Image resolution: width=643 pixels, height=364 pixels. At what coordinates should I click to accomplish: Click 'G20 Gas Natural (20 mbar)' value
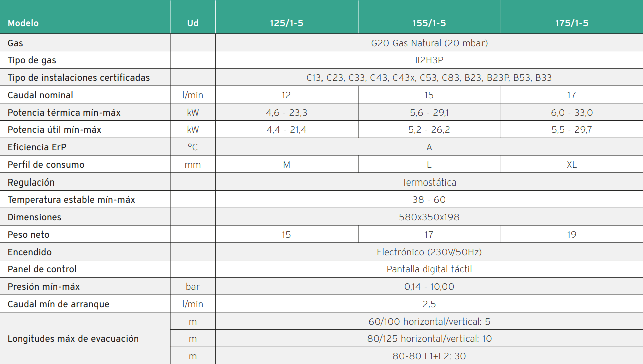point(429,43)
